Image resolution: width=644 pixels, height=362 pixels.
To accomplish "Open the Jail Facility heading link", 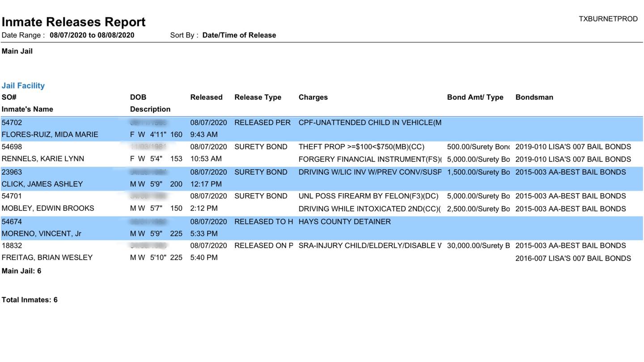I will pyautogui.click(x=23, y=86).
